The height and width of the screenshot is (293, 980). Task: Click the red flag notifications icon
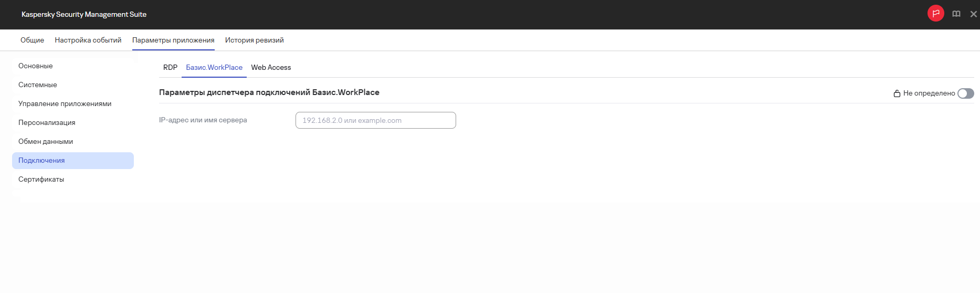(935, 14)
